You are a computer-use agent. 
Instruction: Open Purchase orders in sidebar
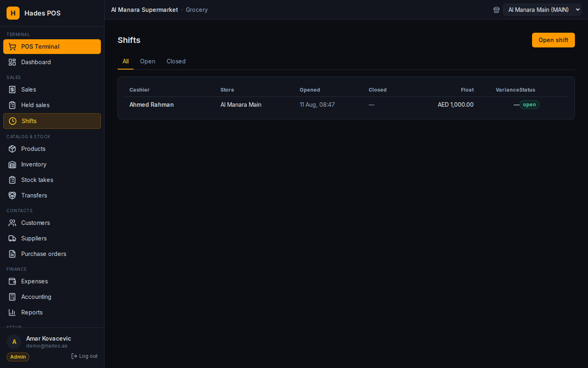point(52,254)
